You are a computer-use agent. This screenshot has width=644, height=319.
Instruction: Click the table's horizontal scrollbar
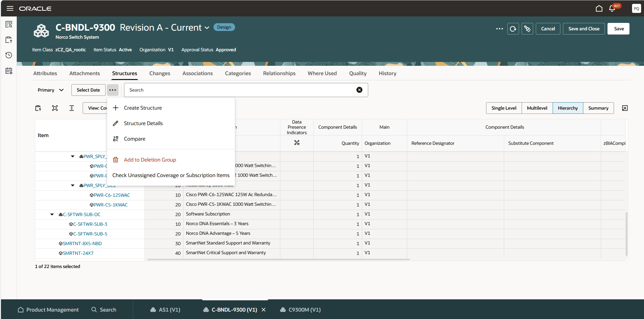278,259
